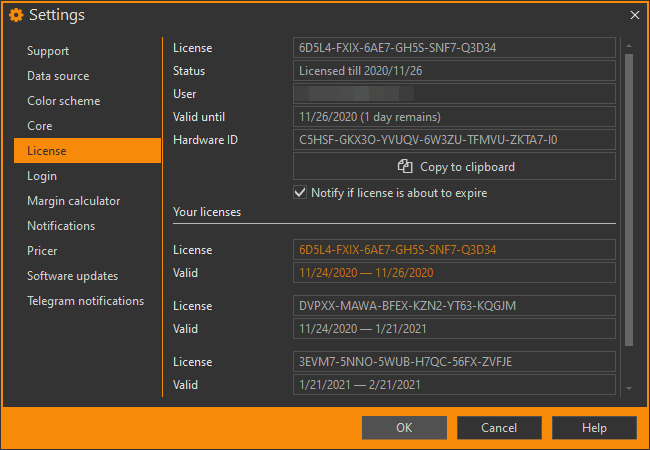Image resolution: width=650 pixels, height=450 pixels.
Task: Open Help from the dialog footer
Action: point(594,428)
